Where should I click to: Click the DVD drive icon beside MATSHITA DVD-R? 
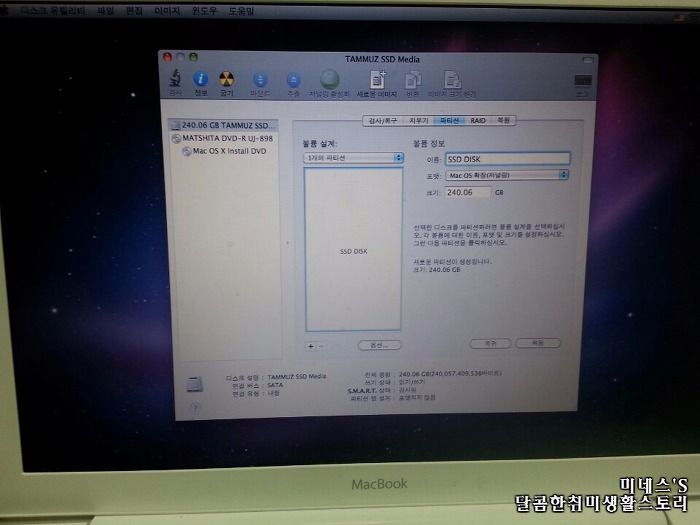click(x=176, y=138)
